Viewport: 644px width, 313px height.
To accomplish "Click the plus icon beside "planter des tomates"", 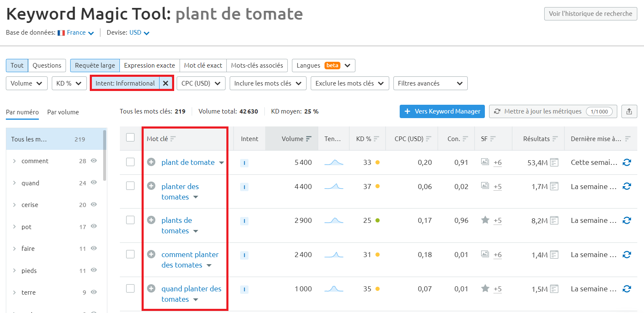I will [151, 187].
